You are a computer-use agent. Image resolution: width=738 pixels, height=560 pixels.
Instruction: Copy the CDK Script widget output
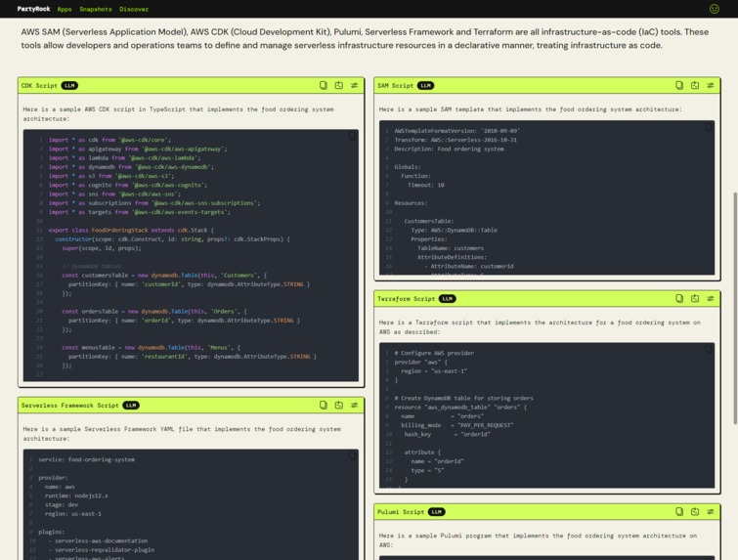[324, 85]
